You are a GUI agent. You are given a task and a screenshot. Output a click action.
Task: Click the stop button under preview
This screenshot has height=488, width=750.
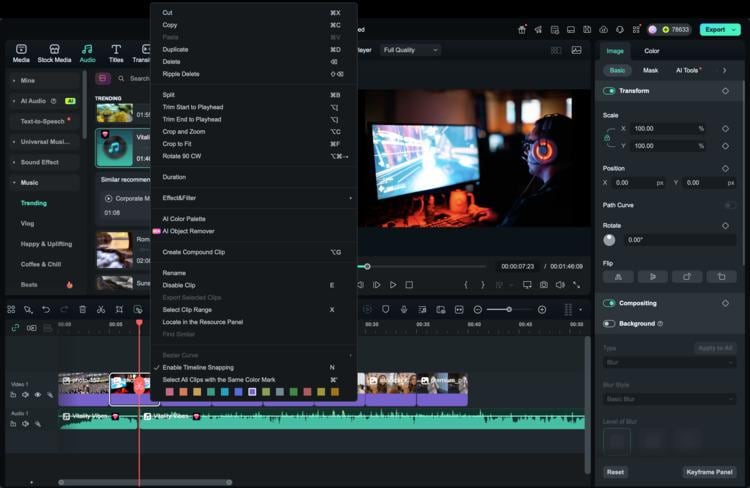click(409, 285)
